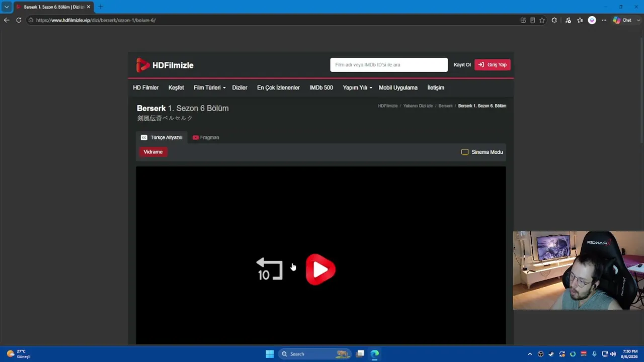Open the İletişim contact page
The image size is (644, 362).
tap(436, 87)
